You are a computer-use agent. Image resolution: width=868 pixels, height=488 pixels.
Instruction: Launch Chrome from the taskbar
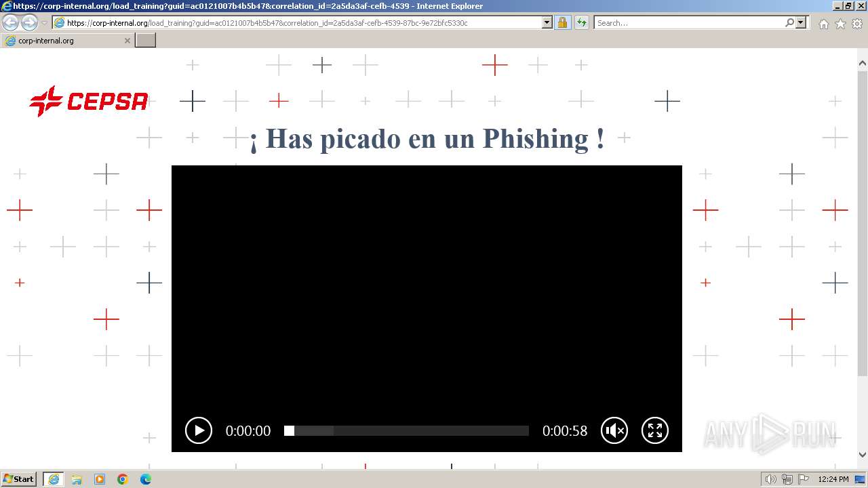[x=123, y=479]
